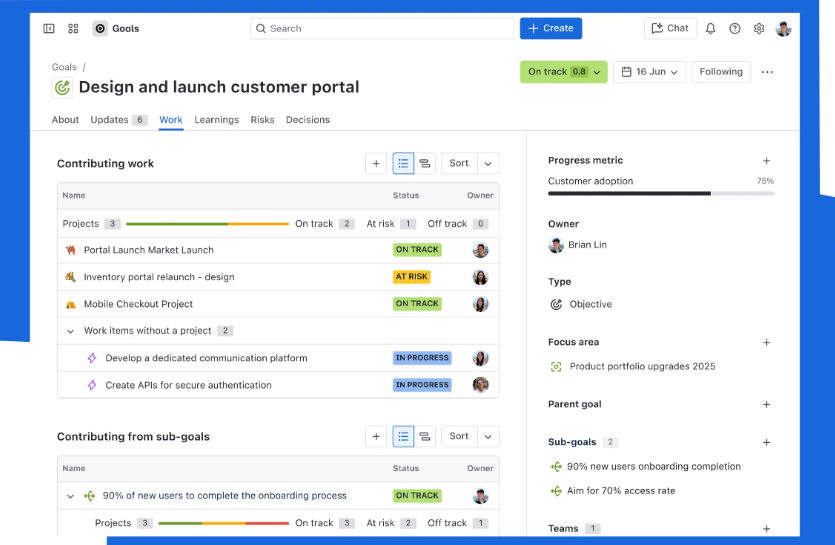The width and height of the screenshot is (835, 545).
Task: Open settings gear in top bar
Action: [759, 29]
